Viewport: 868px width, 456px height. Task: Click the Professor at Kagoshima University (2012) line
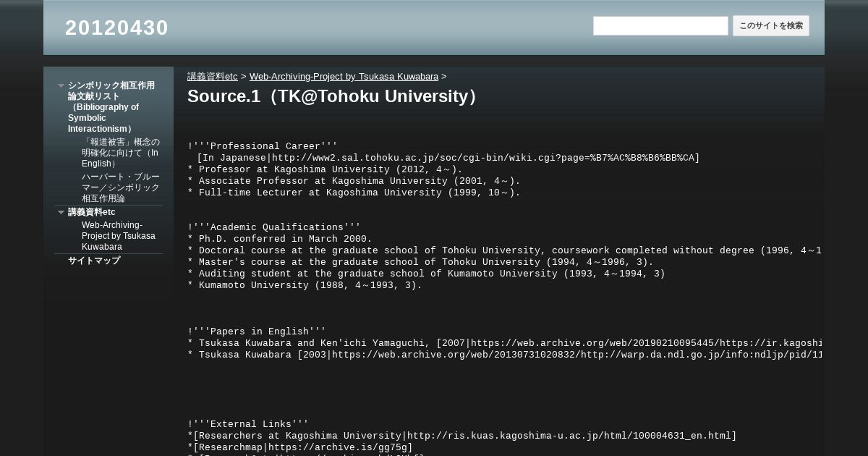(325, 169)
